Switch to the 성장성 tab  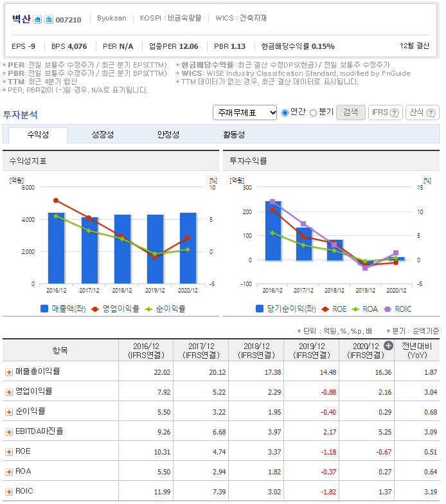tap(103, 135)
